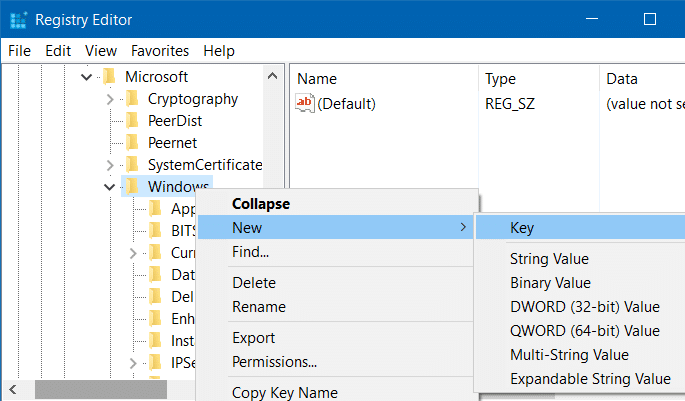The image size is (685, 401).
Task: Click the App folder icon under Windows
Action: pos(156,209)
